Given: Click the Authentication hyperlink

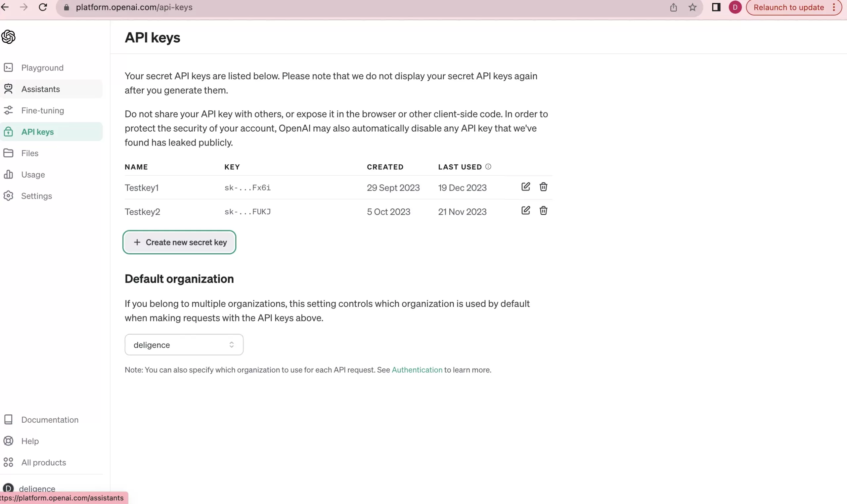Looking at the screenshot, I should tap(417, 370).
